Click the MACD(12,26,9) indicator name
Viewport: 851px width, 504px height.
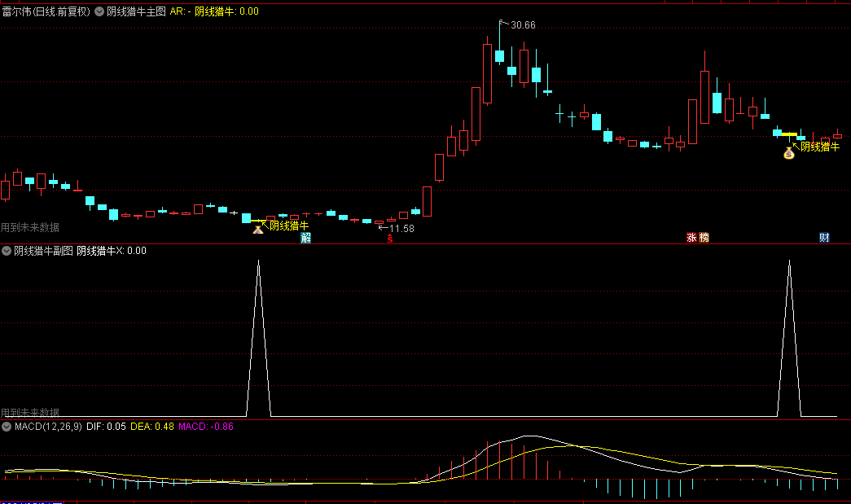48,427
